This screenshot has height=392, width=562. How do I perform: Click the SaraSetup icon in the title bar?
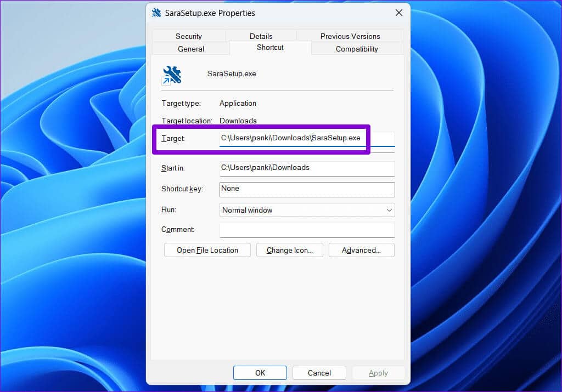click(x=156, y=13)
